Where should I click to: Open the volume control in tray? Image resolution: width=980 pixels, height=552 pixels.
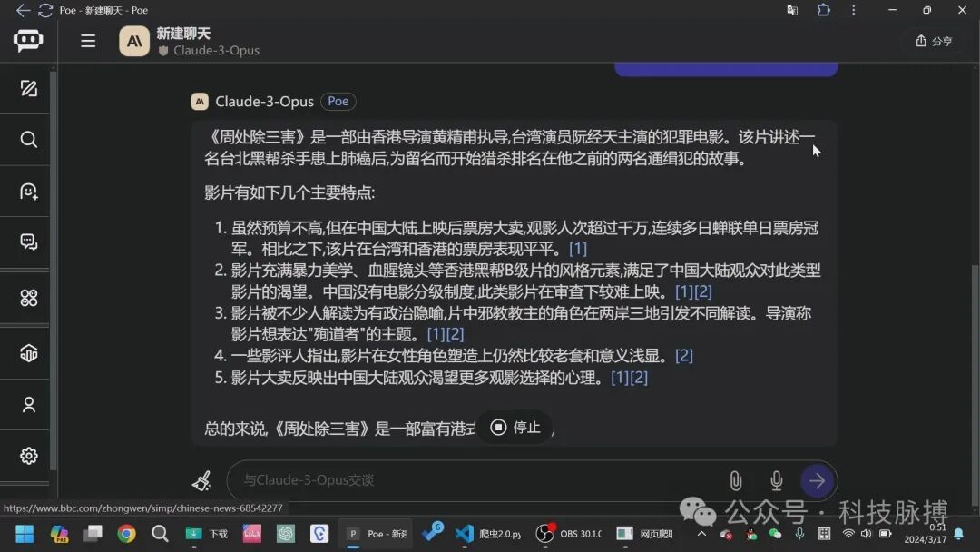tap(867, 534)
